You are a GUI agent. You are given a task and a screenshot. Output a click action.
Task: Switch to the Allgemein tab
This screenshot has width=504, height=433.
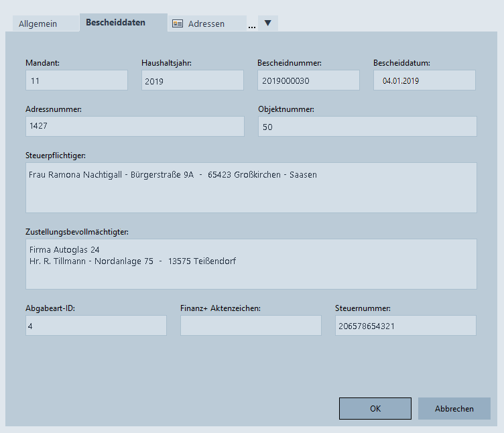coord(38,23)
